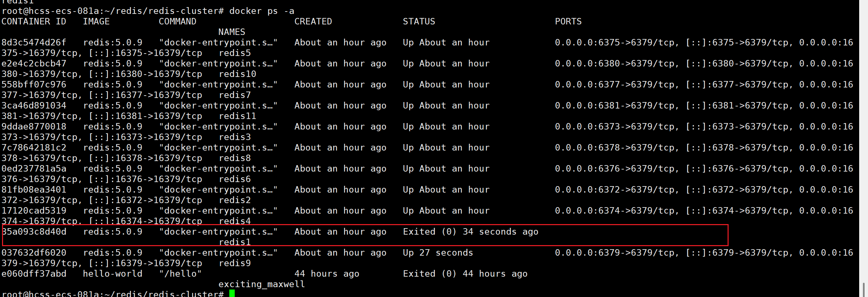Click the container name redis1
868x297 pixels.
click(235, 242)
